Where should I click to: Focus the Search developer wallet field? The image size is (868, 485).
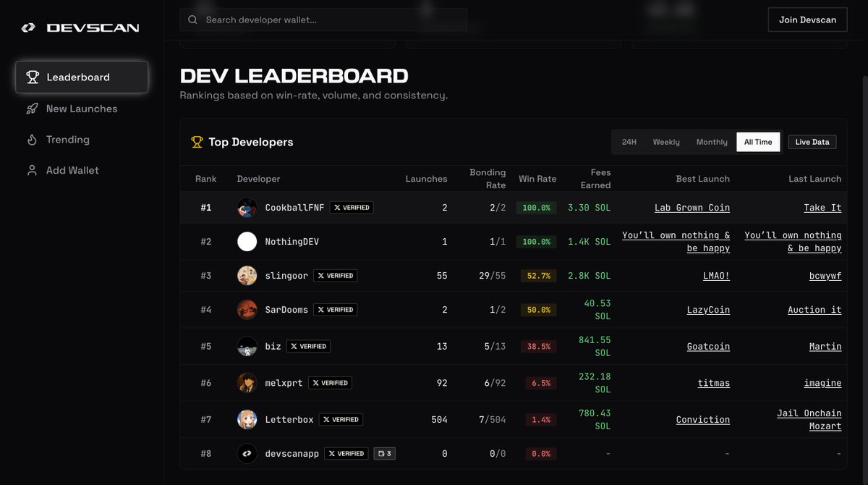tap(323, 20)
